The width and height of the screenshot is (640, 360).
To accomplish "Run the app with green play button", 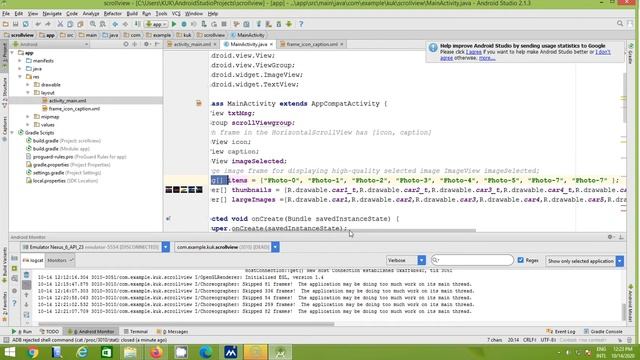I will (174, 24).
